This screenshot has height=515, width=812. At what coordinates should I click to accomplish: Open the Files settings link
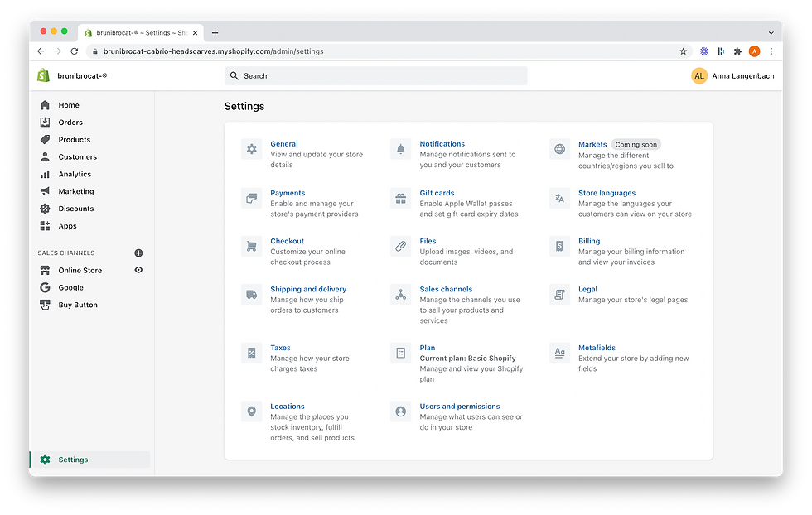click(x=428, y=241)
